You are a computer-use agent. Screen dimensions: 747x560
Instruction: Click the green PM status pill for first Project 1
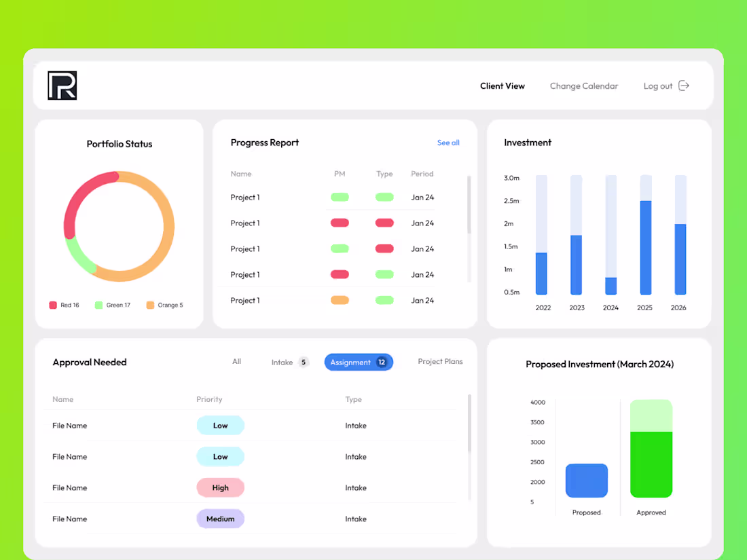340,197
